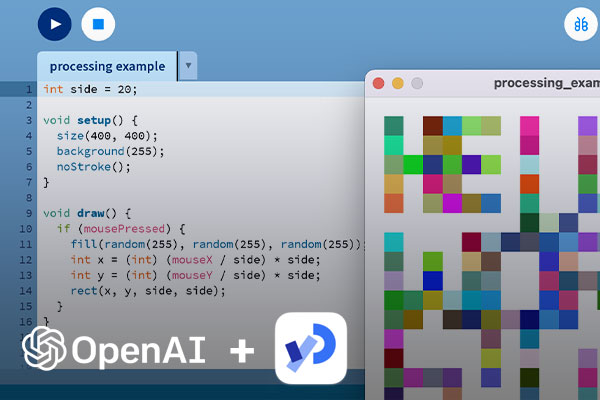Minimize sketch window with yellow button
The width and height of the screenshot is (600, 400).
point(398,83)
